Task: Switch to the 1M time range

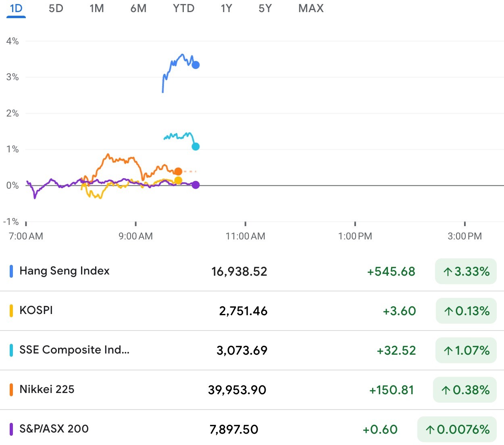Action: [97, 8]
